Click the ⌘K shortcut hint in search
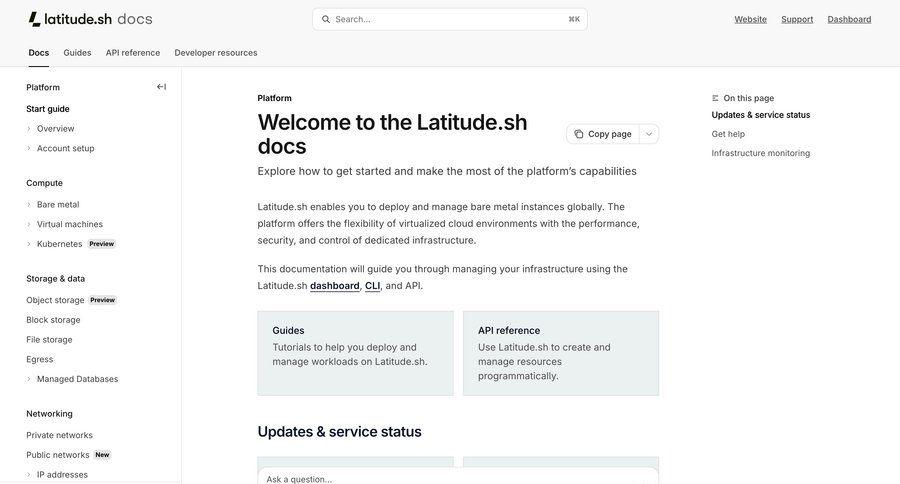The height and width of the screenshot is (484, 900). point(574,19)
